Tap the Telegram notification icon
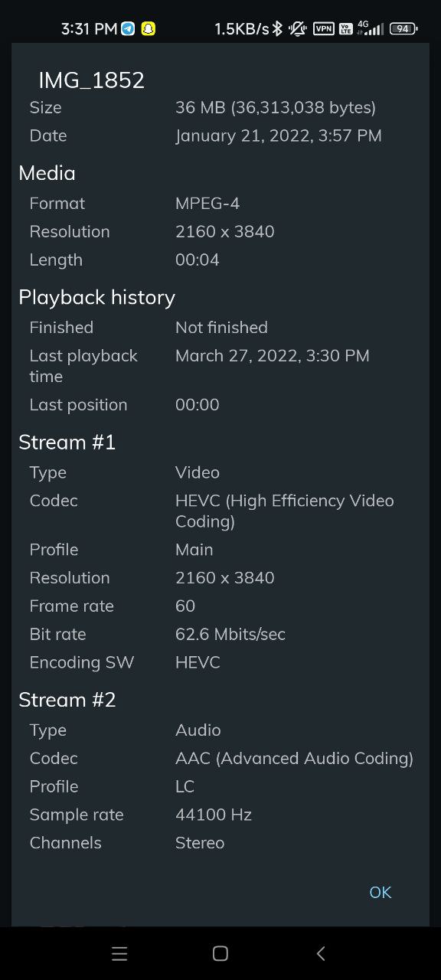 pos(128,29)
